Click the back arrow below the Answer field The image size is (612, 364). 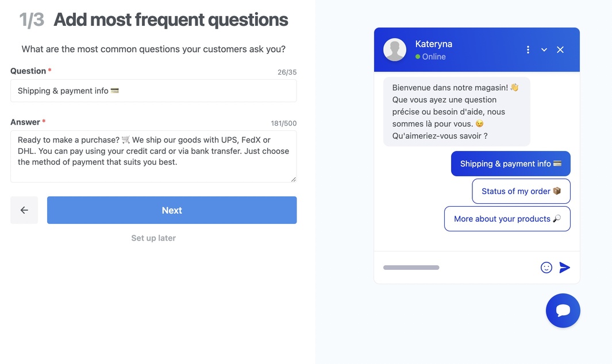[x=24, y=210]
